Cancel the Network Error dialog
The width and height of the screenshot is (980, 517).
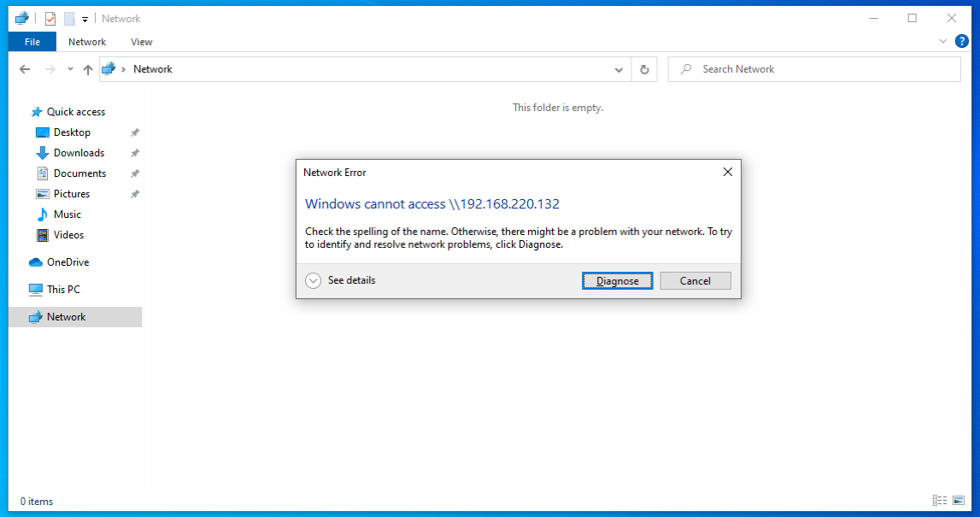click(x=695, y=280)
